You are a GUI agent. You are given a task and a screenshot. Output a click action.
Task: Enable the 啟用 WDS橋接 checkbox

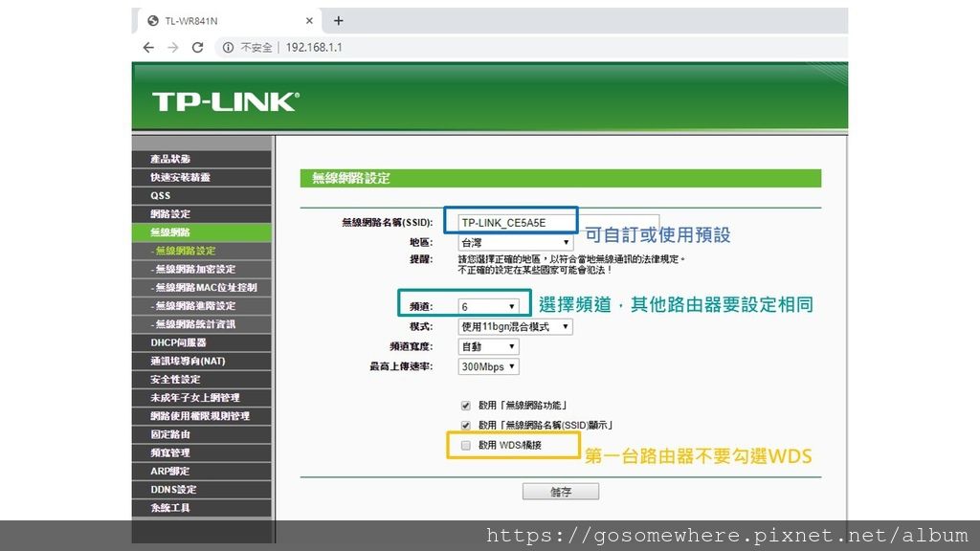[x=466, y=446]
